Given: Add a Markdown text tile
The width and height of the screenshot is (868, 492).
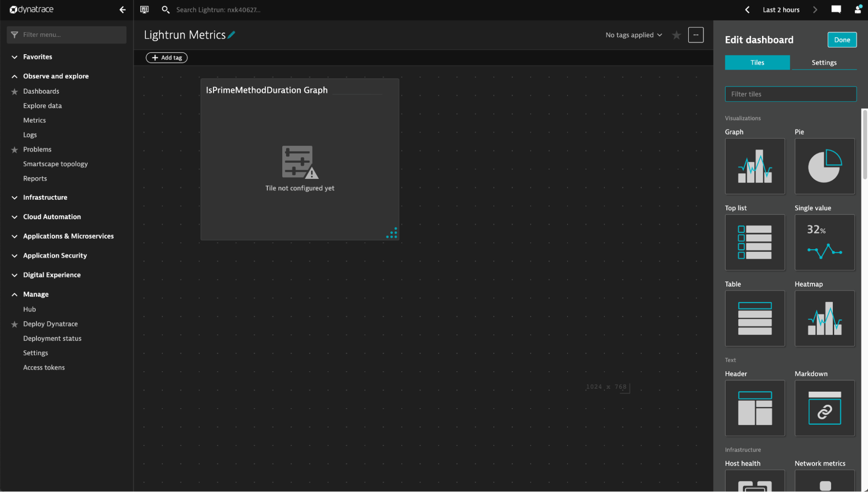Looking at the screenshot, I should [824, 408].
